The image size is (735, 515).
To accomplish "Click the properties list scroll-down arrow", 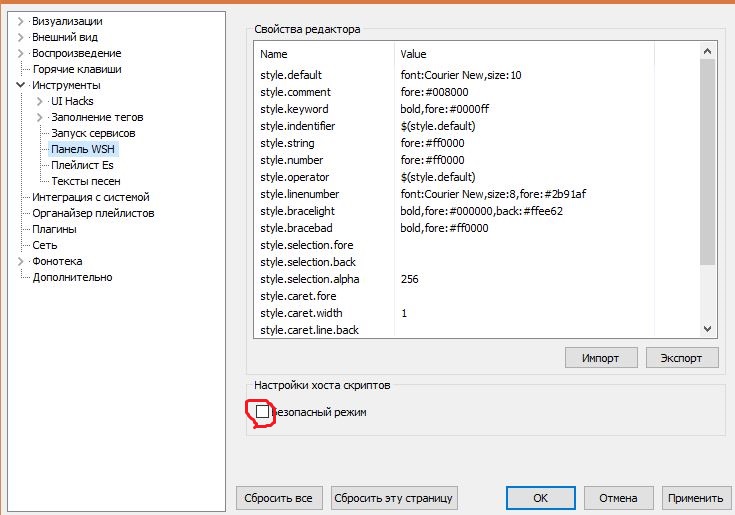I will click(708, 328).
